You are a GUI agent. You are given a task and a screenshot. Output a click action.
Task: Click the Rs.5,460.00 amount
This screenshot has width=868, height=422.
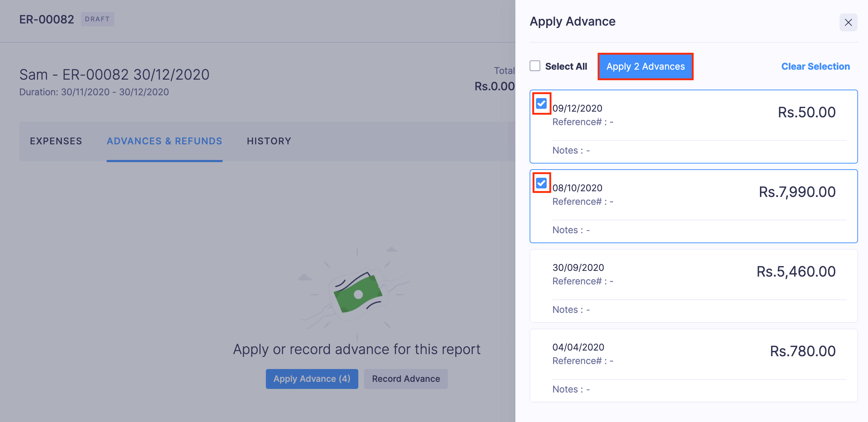coord(796,271)
